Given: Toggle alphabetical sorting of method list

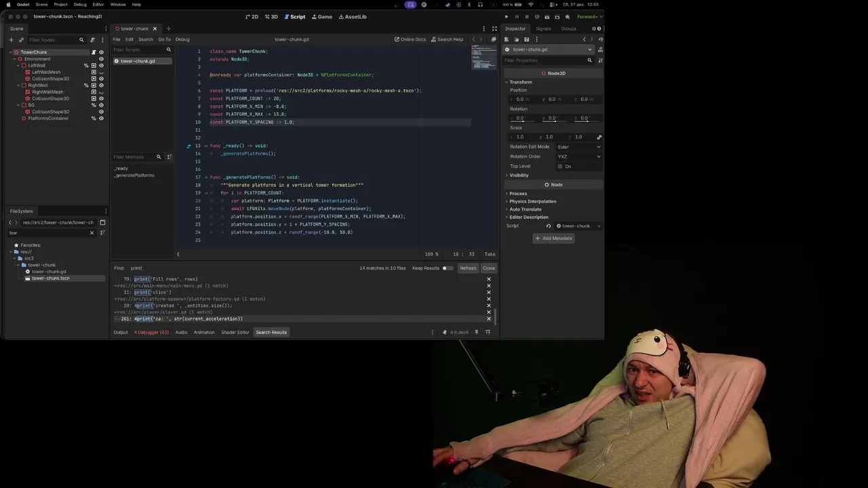Looking at the screenshot, I should (169, 157).
